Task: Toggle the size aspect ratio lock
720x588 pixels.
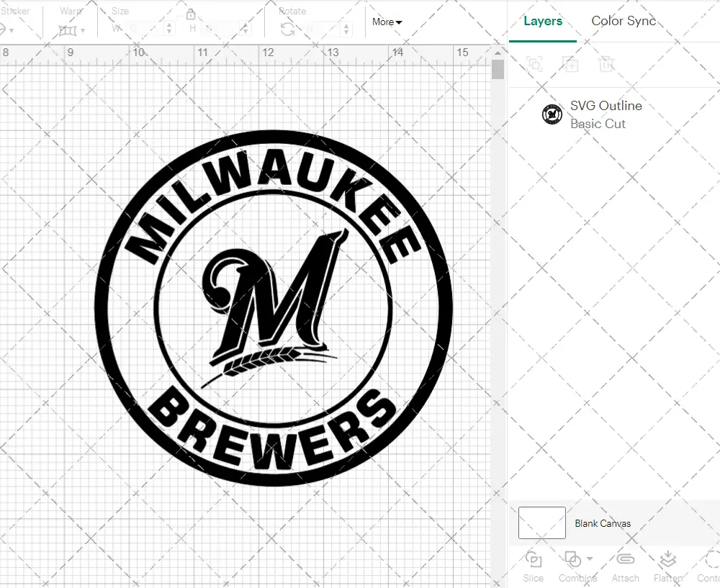Action: 191,14
